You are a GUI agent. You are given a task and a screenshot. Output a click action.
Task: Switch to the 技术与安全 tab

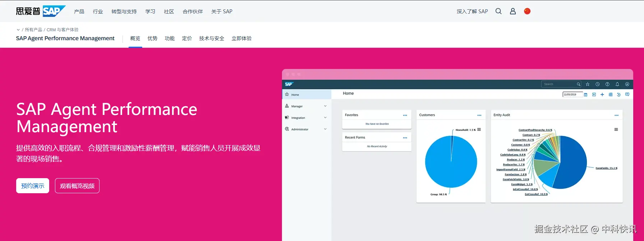tap(212, 38)
